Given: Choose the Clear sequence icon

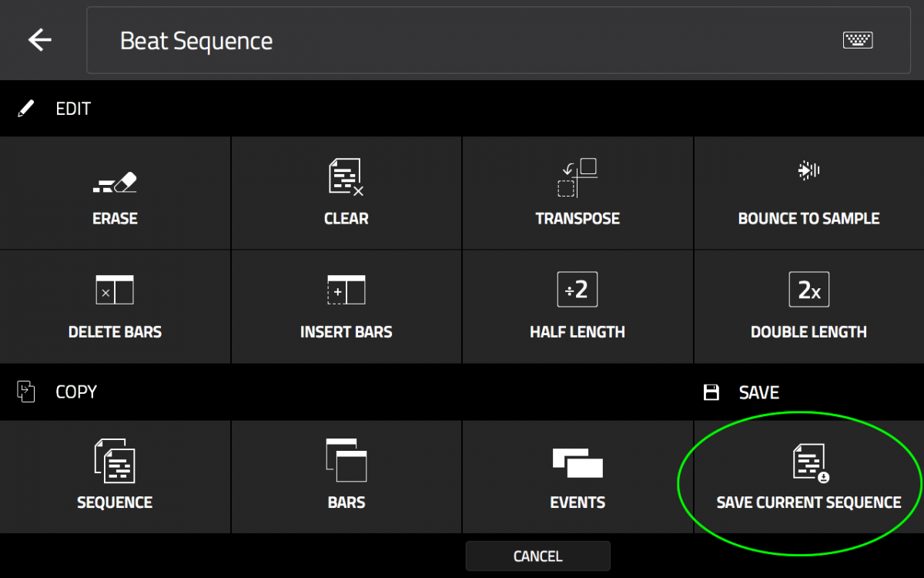Looking at the screenshot, I should click(346, 177).
